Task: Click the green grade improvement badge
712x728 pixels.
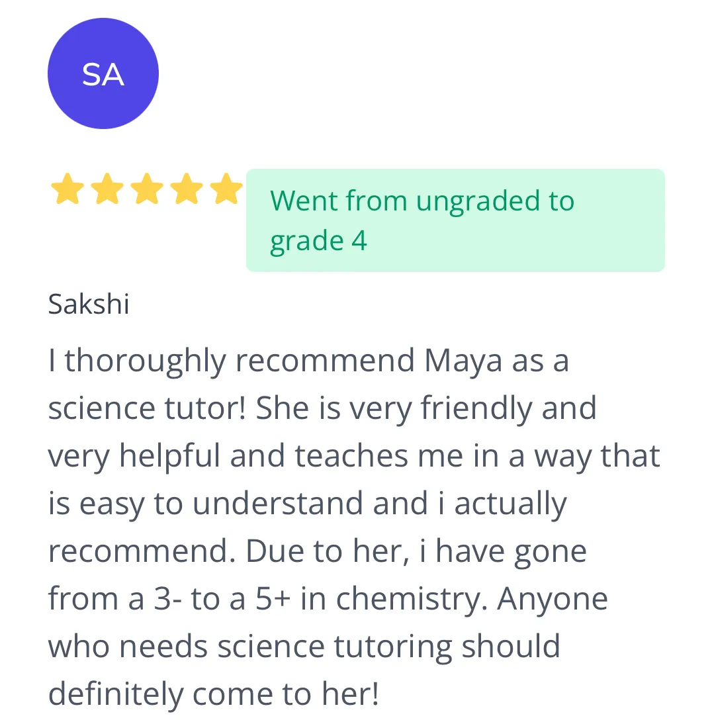Action: [x=455, y=220]
